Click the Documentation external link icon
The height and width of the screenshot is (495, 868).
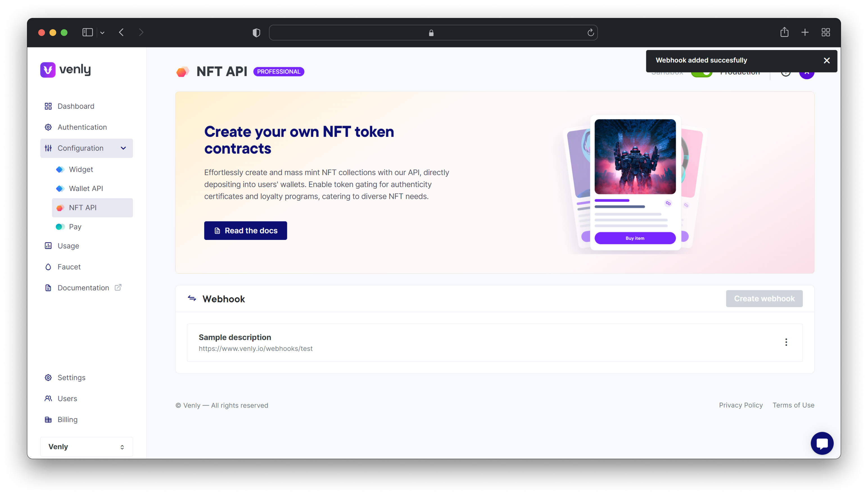coord(118,288)
